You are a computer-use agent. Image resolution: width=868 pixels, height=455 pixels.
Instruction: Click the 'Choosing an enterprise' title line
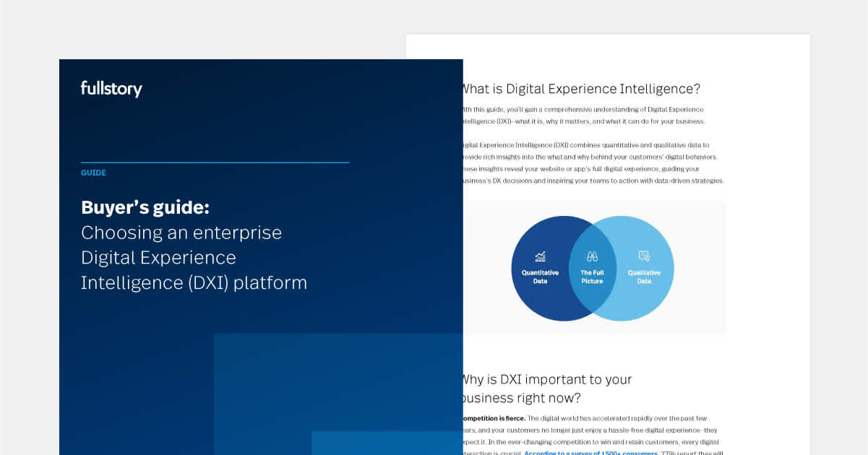181,233
